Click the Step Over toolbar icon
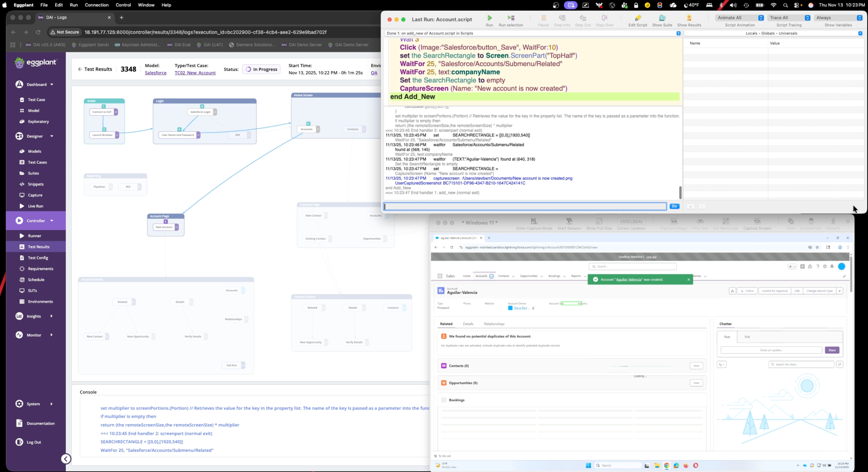The height and width of the screenshot is (472, 868). (x=605, y=18)
